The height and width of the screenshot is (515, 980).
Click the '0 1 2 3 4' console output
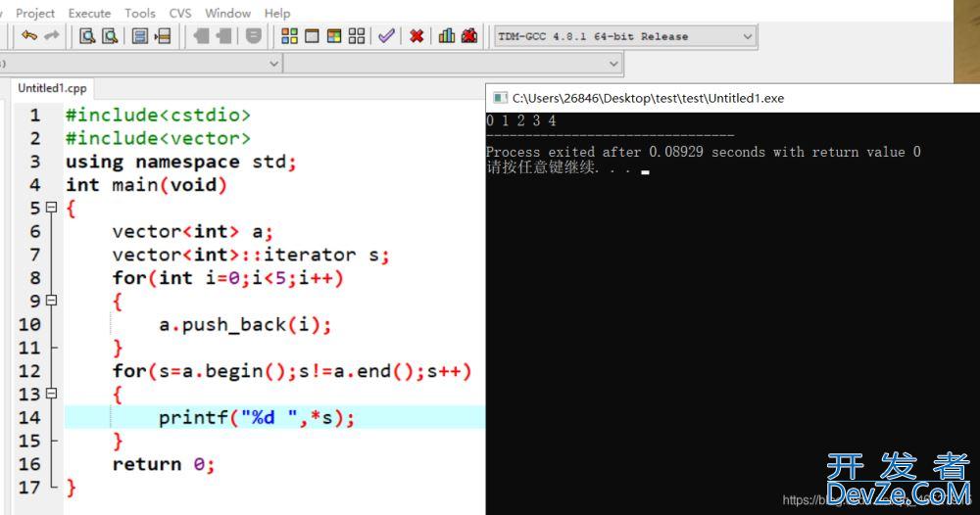pos(521,120)
